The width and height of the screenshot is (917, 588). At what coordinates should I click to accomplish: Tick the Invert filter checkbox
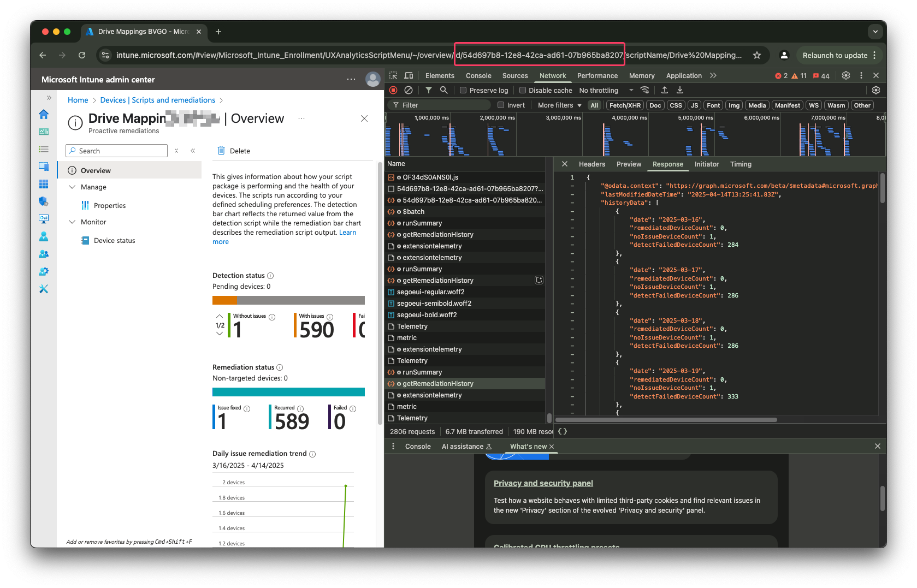pos(501,105)
